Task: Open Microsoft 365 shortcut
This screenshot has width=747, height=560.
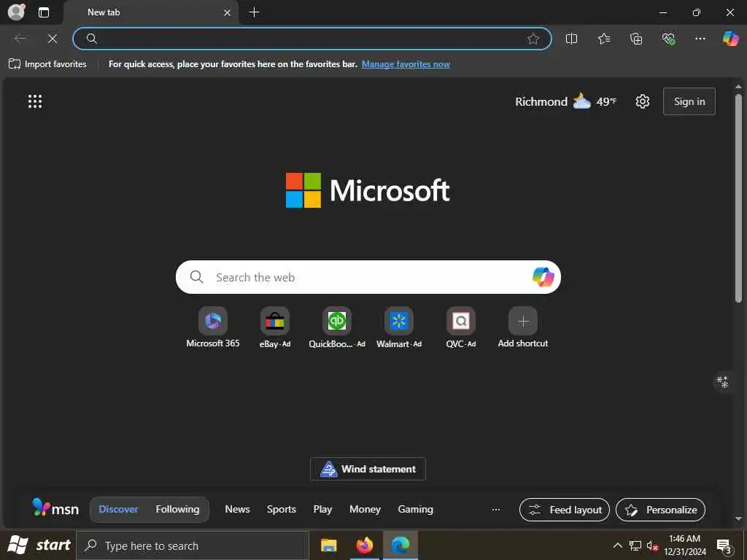Action: tap(213, 327)
